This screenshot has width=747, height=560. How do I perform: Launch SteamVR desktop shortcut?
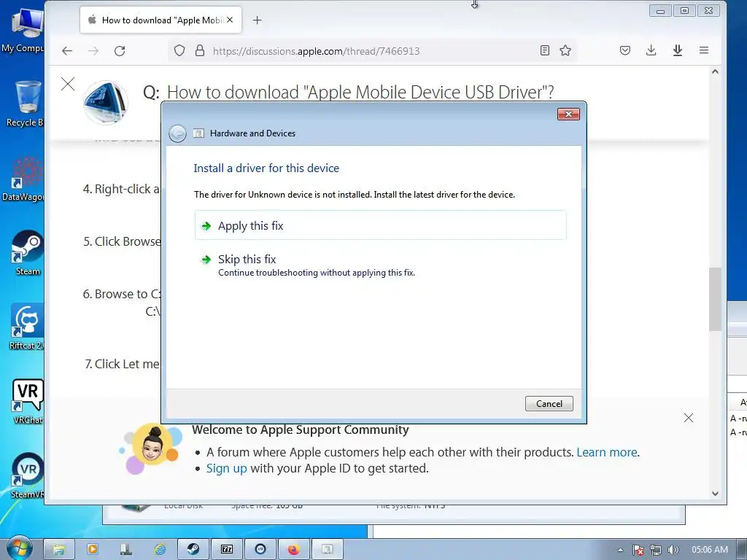[27, 475]
